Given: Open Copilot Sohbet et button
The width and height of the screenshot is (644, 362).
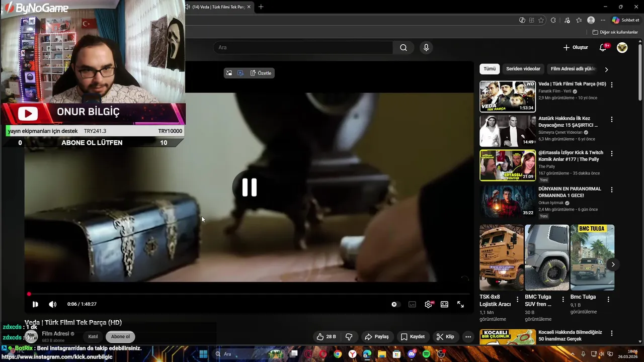Looking at the screenshot, I should pos(625,20).
